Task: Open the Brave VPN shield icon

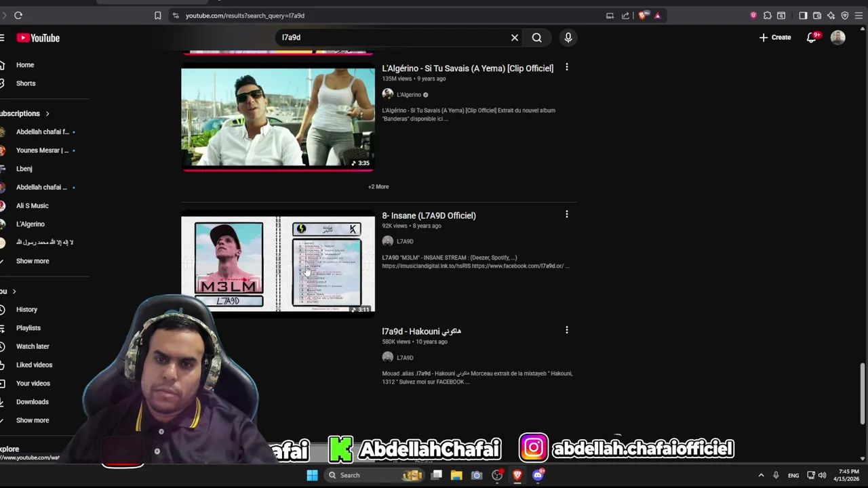Action: click(845, 15)
